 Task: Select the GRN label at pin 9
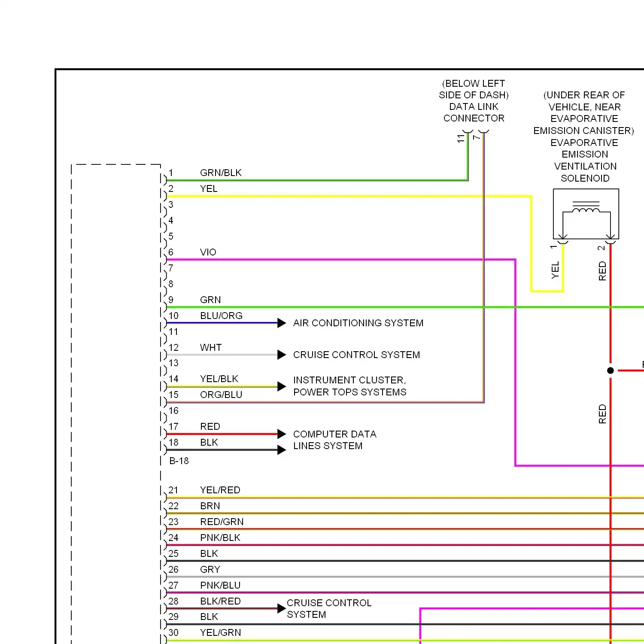(210, 300)
